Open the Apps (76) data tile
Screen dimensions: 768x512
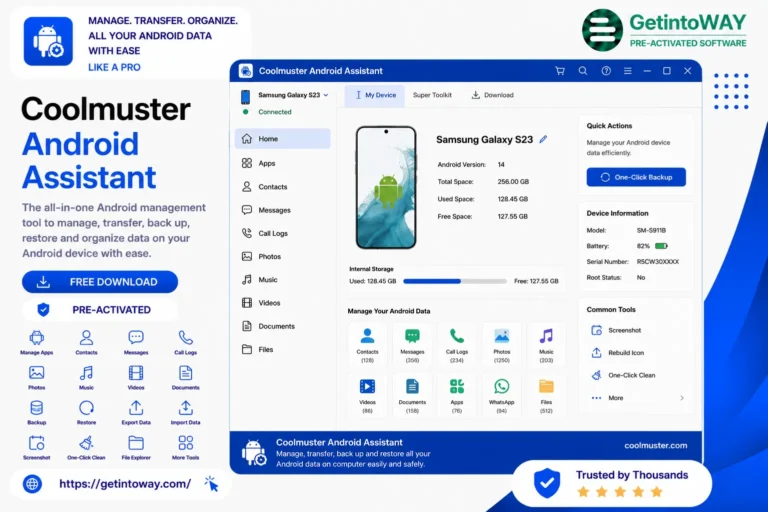click(x=457, y=395)
